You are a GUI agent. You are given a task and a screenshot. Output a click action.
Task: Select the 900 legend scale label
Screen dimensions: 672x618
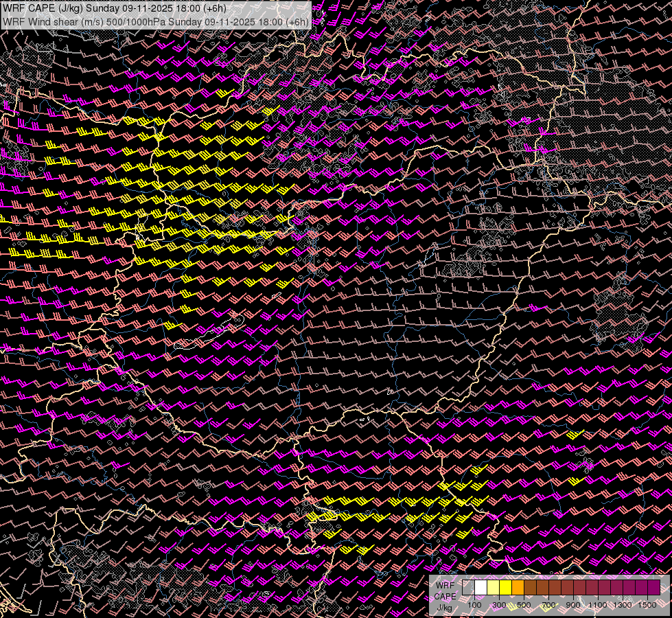tap(573, 605)
